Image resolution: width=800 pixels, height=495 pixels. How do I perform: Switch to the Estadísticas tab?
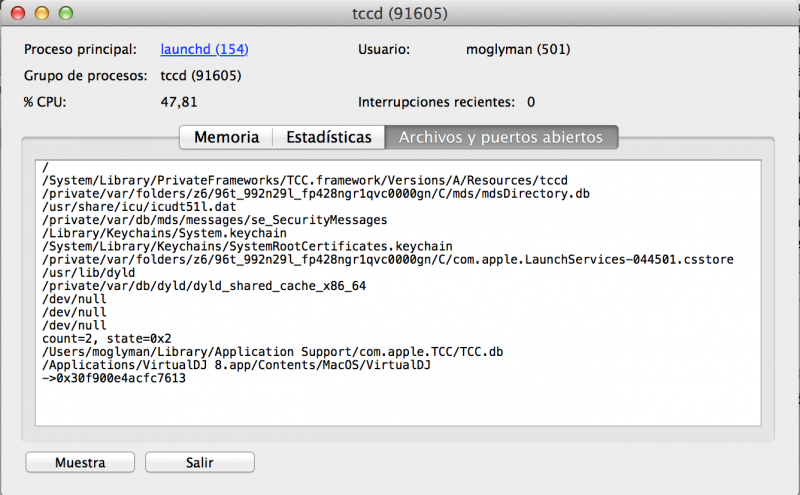click(x=329, y=137)
